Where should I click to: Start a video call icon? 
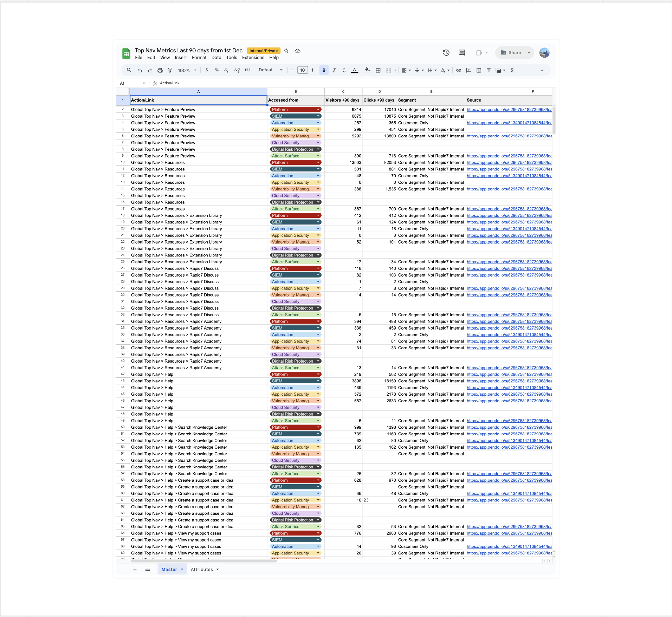point(479,53)
